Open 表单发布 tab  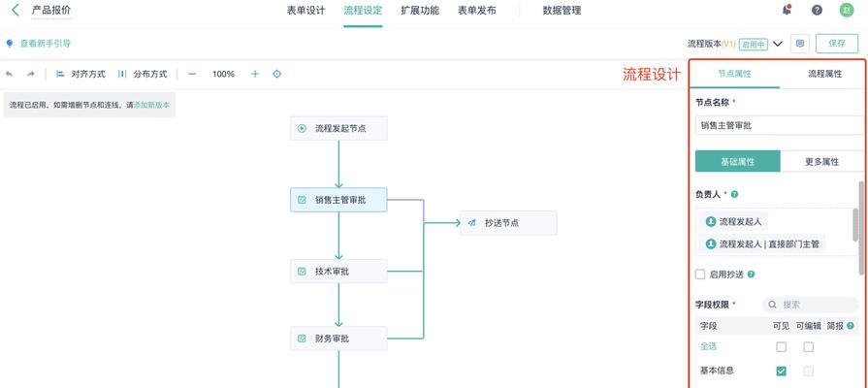(x=477, y=10)
